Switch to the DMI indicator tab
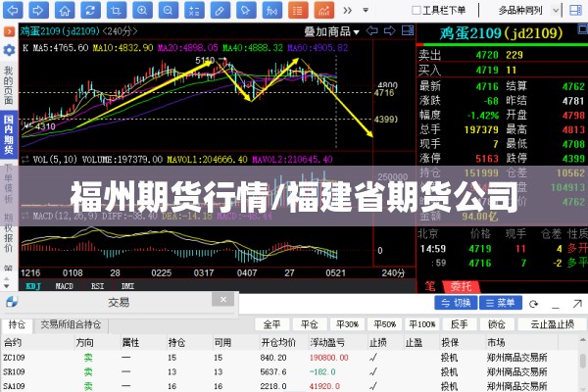The image size is (588, 392). point(127,286)
